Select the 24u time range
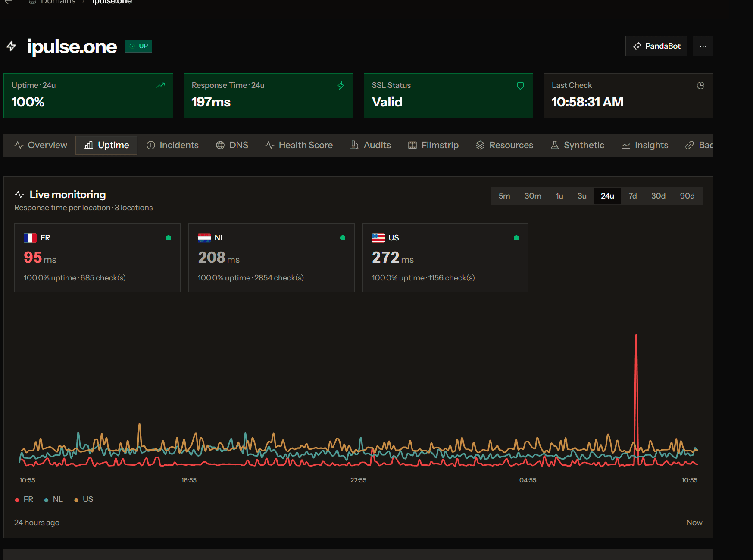 click(607, 196)
